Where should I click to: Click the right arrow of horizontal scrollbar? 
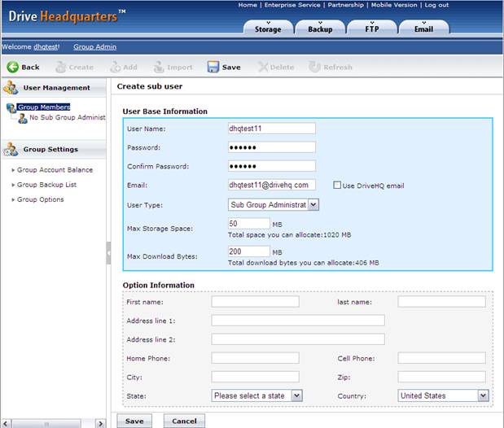pyautogui.click(x=100, y=423)
